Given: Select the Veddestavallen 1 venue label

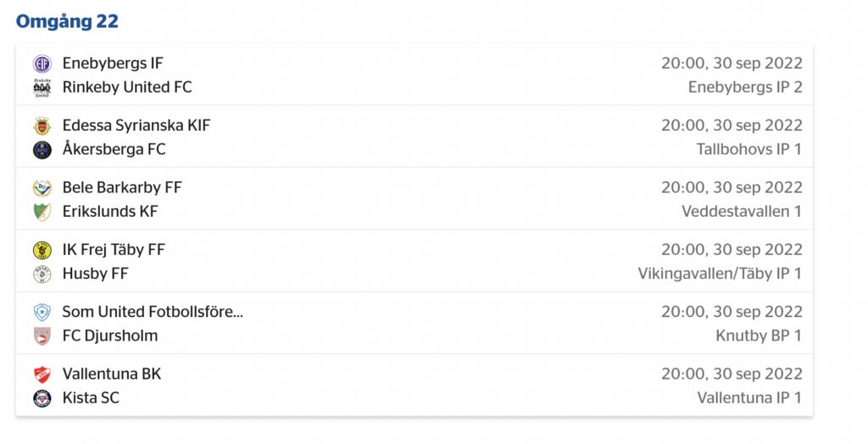Looking at the screenshot, I should pyautogui.click(x=741, y=211).
